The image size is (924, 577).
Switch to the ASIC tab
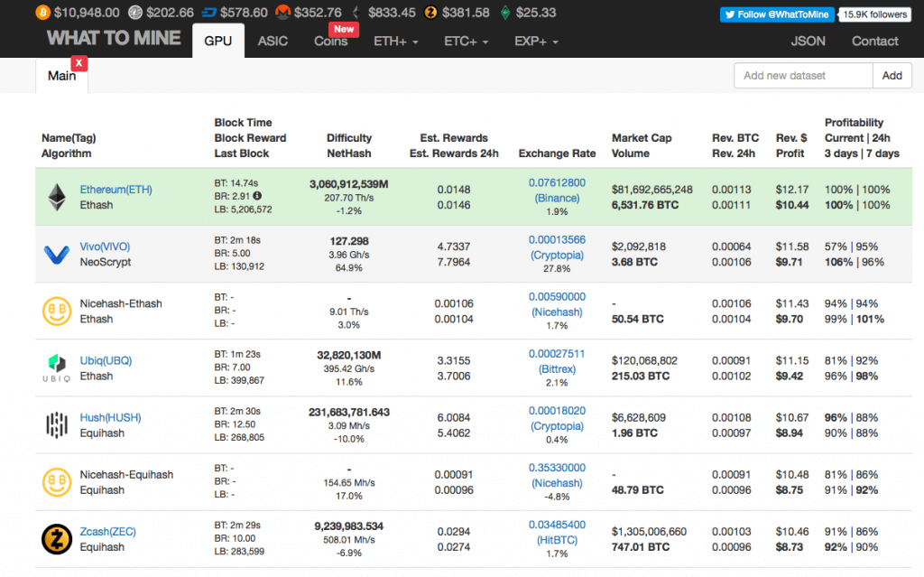point(273,42)
